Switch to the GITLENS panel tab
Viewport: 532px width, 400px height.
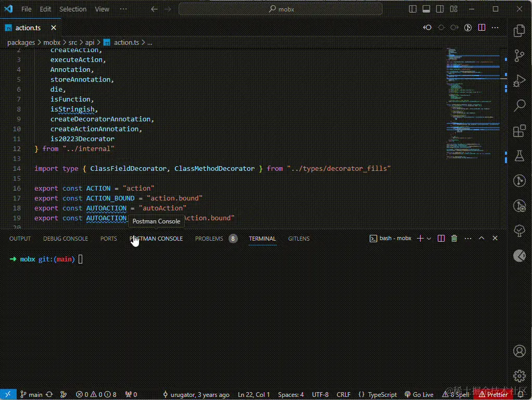point(299,239)
